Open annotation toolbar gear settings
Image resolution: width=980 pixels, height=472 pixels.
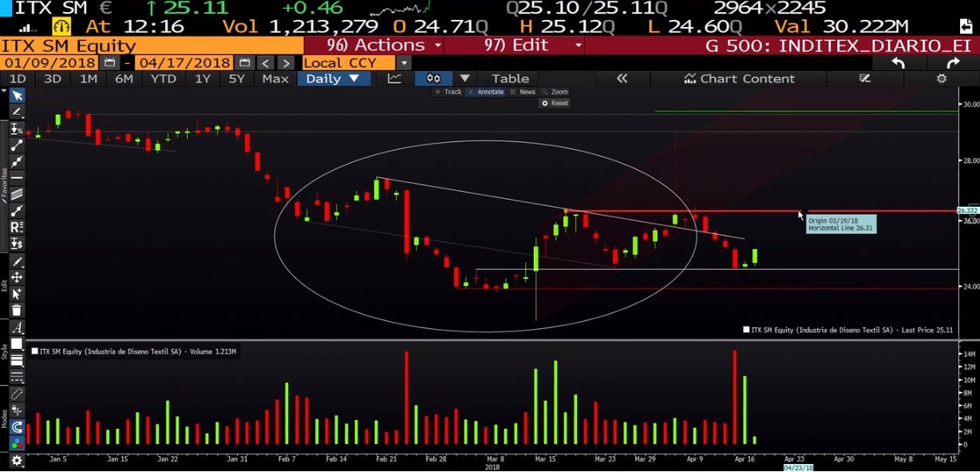[17, 461]
